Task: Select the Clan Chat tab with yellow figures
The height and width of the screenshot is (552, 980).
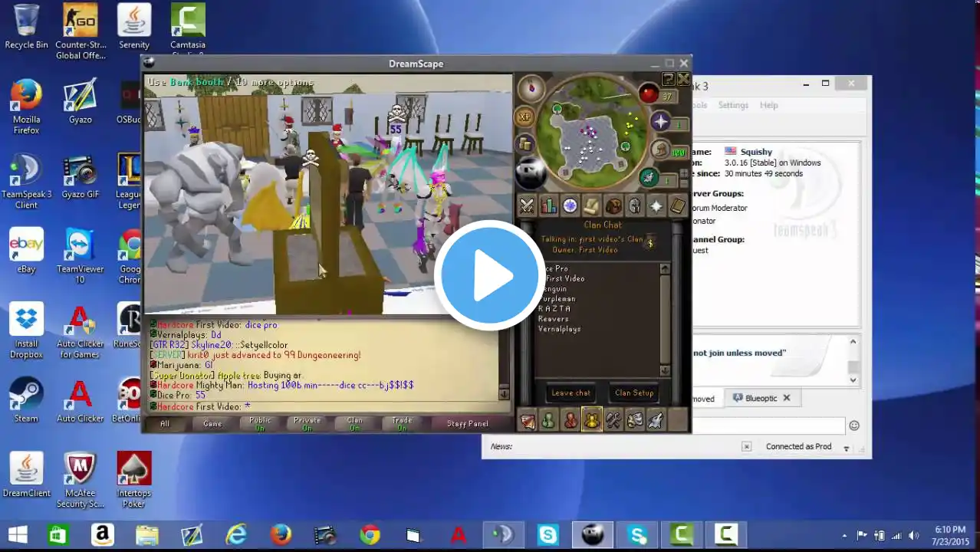Action: pos(592,420)
